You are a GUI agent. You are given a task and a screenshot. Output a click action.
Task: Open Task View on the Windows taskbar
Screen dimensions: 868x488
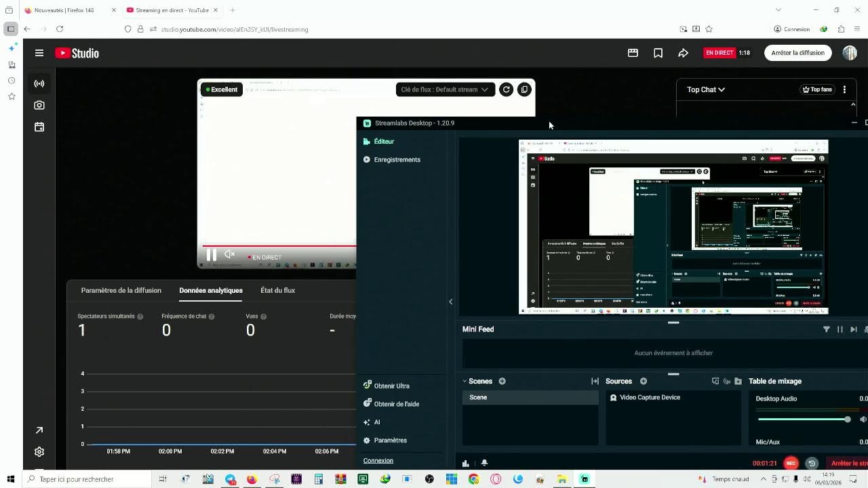pyautogui.click(x=163, y=479)
